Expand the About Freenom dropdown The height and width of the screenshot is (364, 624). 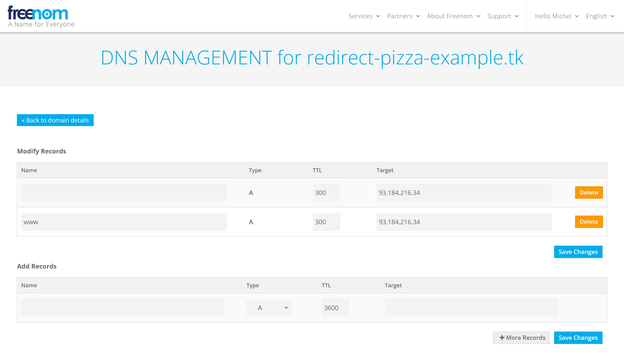(453, 16)
